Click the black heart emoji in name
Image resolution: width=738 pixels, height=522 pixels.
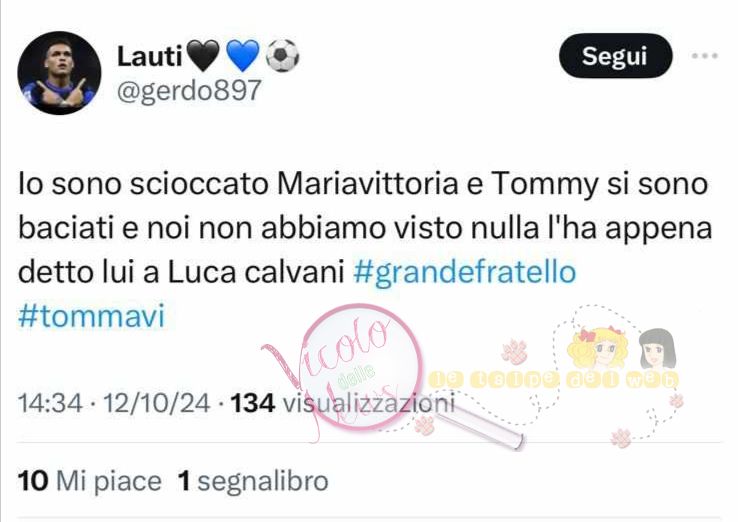click(203, 56)
